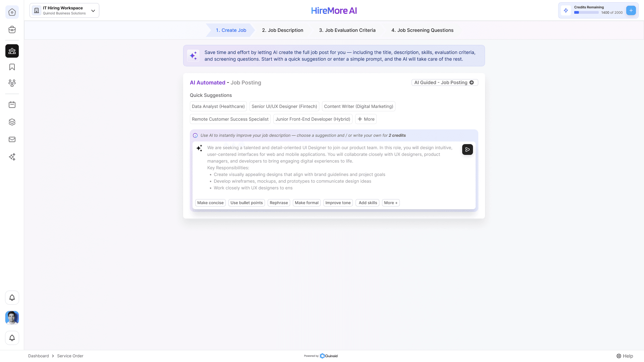644x362 pixels.
Task: Click the info icon beside credits hint
Action: 195,135
